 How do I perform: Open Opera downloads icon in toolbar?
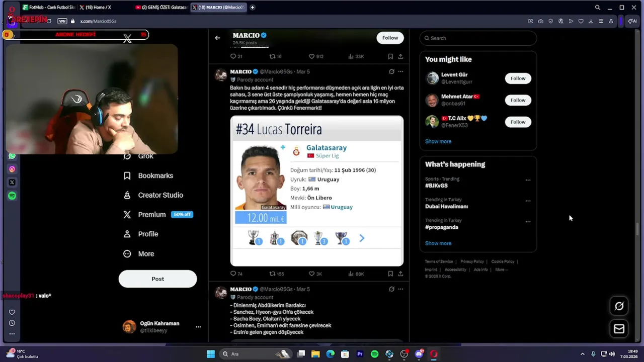[591, 21]
